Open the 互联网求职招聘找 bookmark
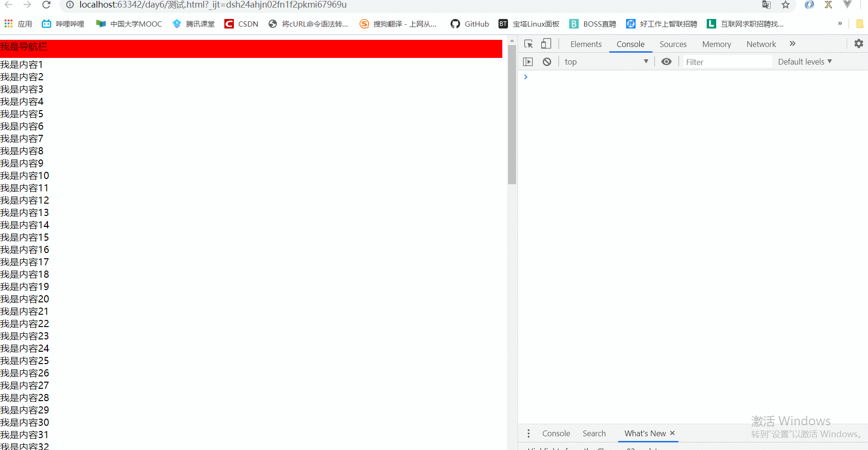 pyautogui.click(x=745, y=24)
